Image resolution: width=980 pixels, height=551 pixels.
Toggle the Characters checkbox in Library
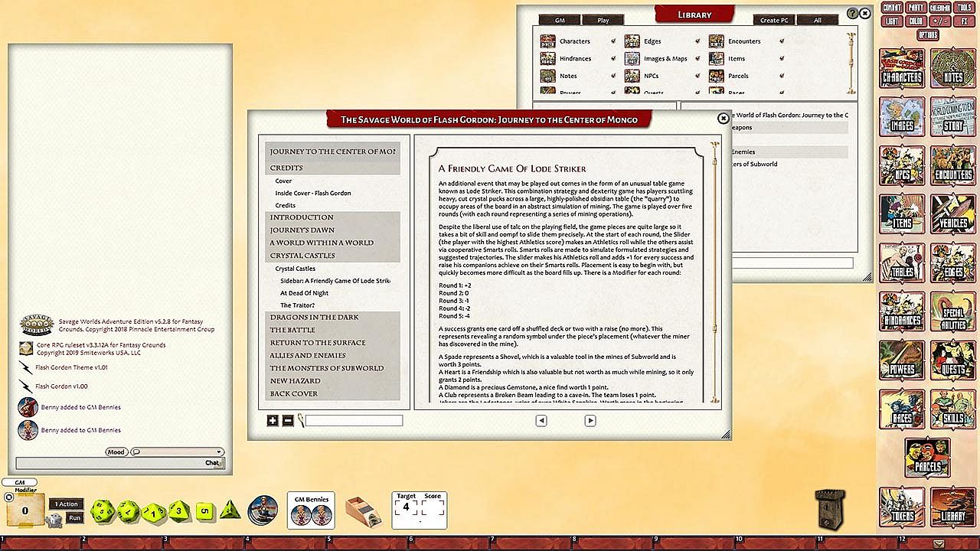[613, 41]
